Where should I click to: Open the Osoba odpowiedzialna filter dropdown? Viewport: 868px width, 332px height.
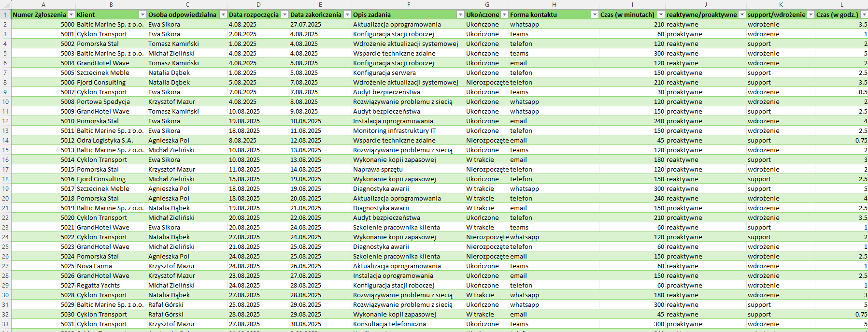223,14
